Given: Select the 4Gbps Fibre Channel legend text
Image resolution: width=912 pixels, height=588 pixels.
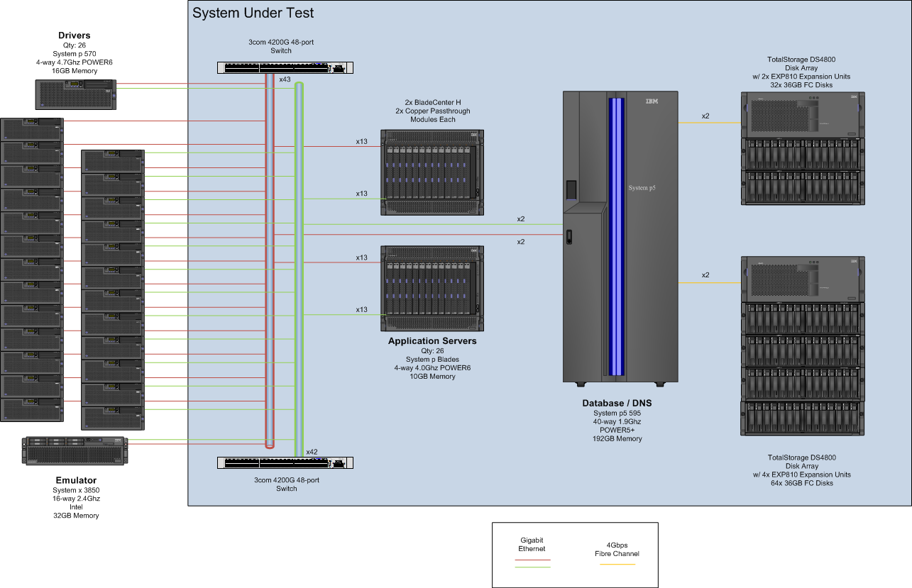Looking at the screenshot, I should 616,550.
